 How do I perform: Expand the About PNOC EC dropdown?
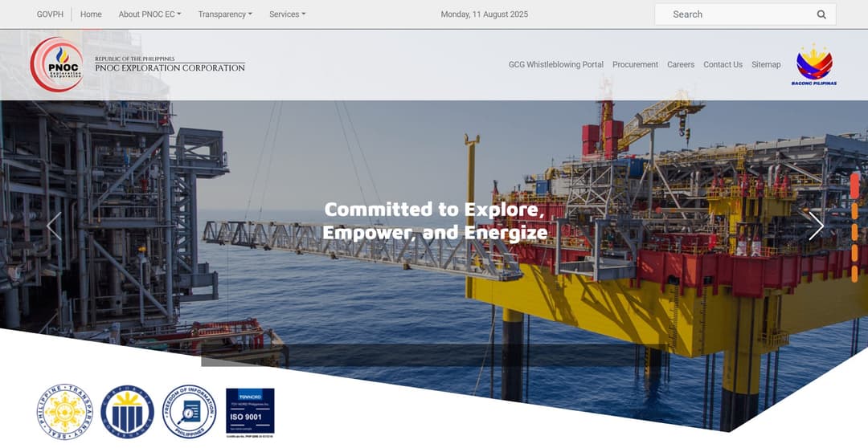coord(149,14)
